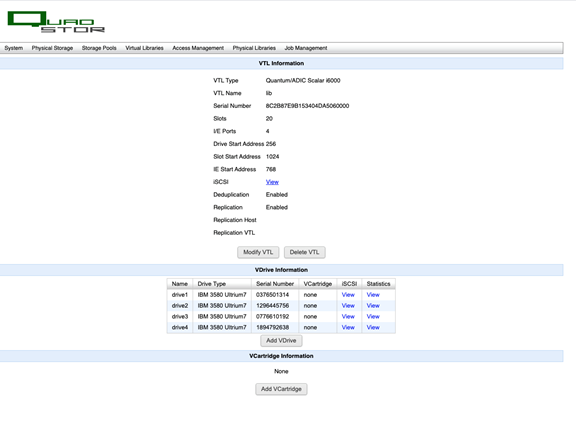View iSCSI settings for drive4
The width and height of the screenshot is (576, 434).
(x=348, y=327)
